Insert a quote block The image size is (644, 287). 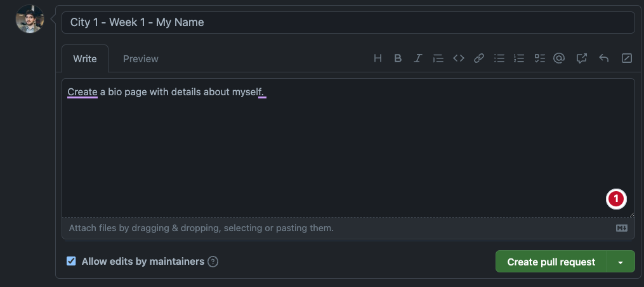point(438,58)
